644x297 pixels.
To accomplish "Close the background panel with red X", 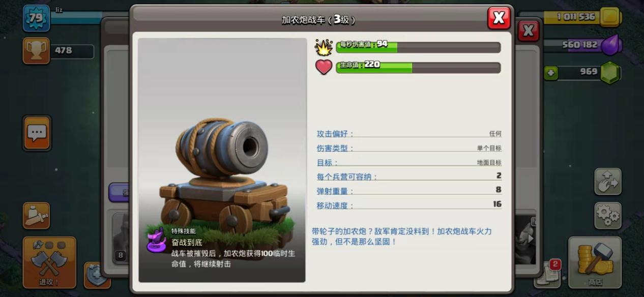I will point(529,32).
